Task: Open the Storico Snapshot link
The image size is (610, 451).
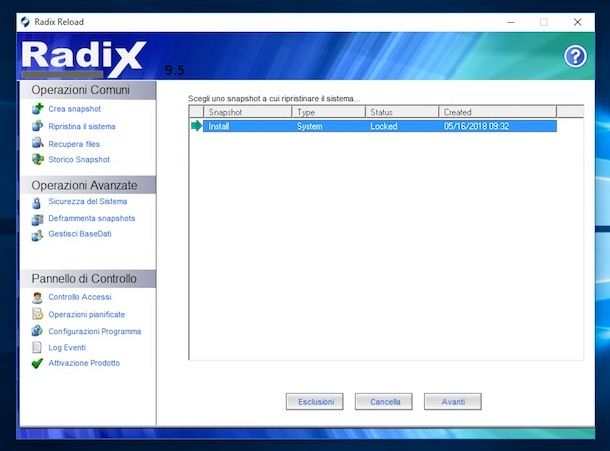Action: tap(79, 160)
